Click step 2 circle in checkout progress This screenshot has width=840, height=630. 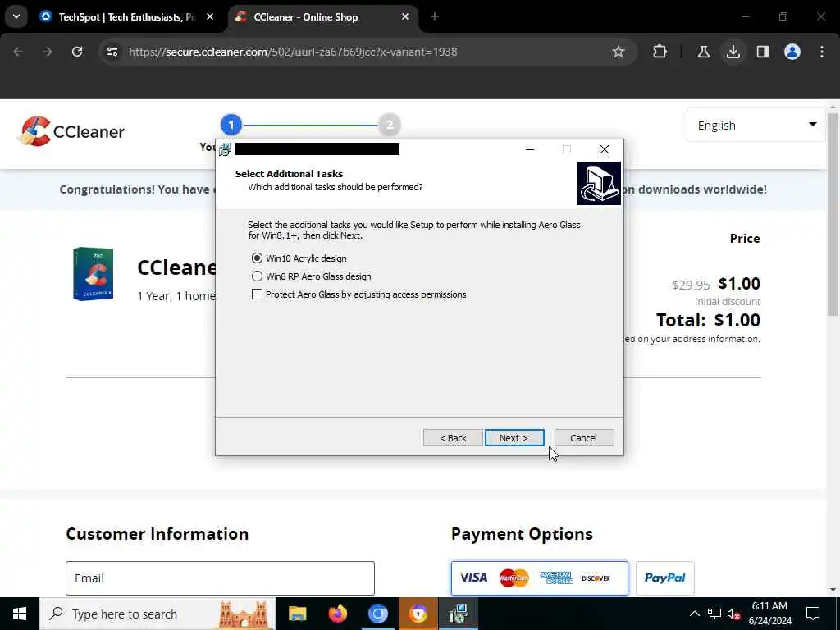(390, 125)
